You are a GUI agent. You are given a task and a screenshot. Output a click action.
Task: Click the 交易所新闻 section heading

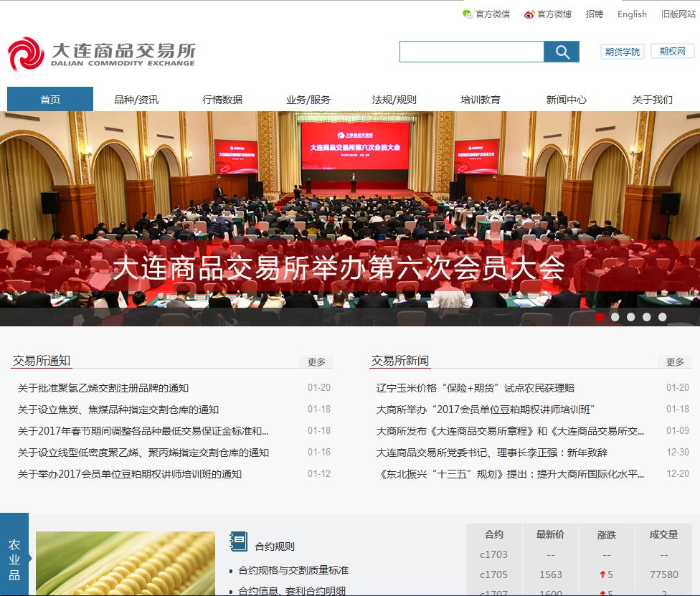[400, 360]
